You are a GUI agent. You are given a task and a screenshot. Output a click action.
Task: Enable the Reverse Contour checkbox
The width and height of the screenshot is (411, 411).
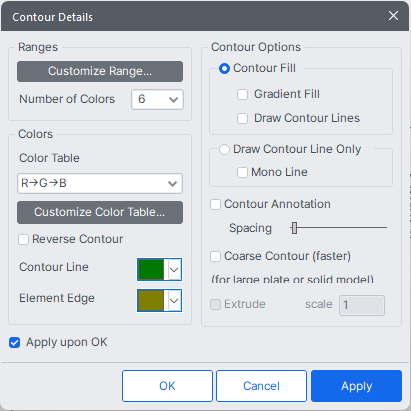pos(24,239)
